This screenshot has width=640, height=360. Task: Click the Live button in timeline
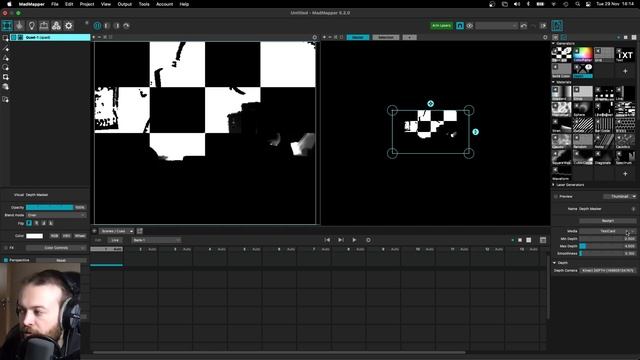pos(115,240)
